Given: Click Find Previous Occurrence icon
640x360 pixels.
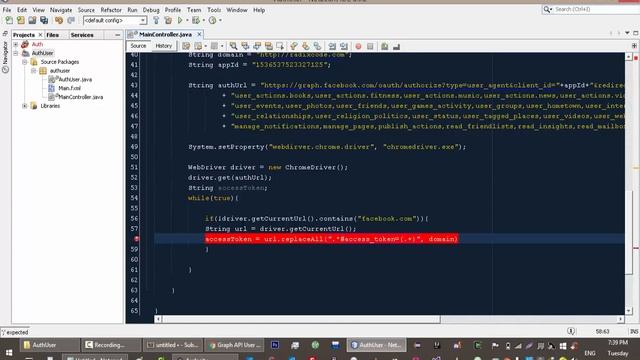Looking at the screenshot, I should coord(245,46).
